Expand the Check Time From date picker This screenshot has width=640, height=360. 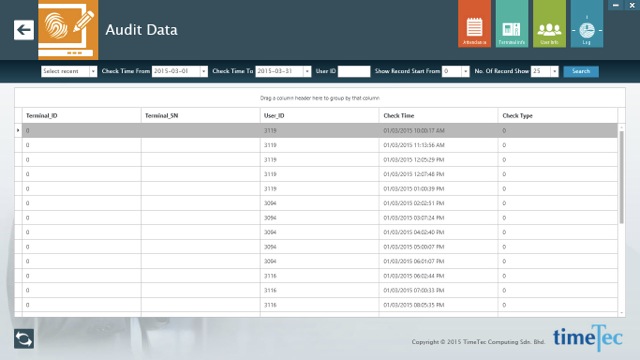[x=203, y=71]
